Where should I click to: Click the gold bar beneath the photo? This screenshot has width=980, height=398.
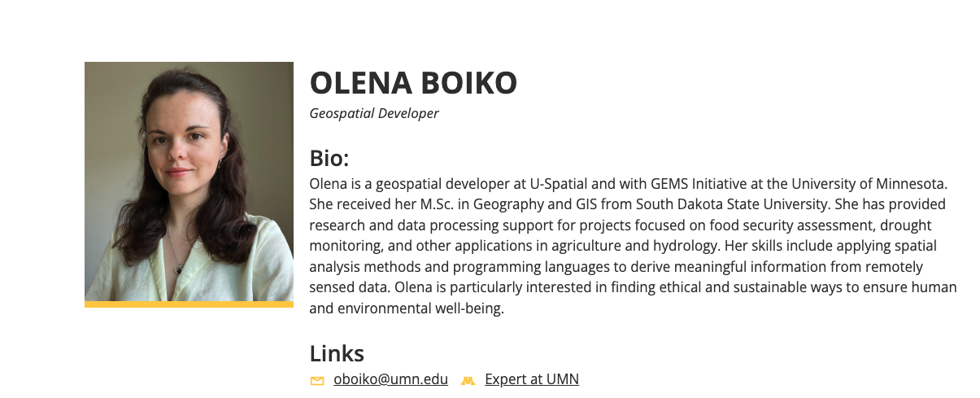pos(189,304)
